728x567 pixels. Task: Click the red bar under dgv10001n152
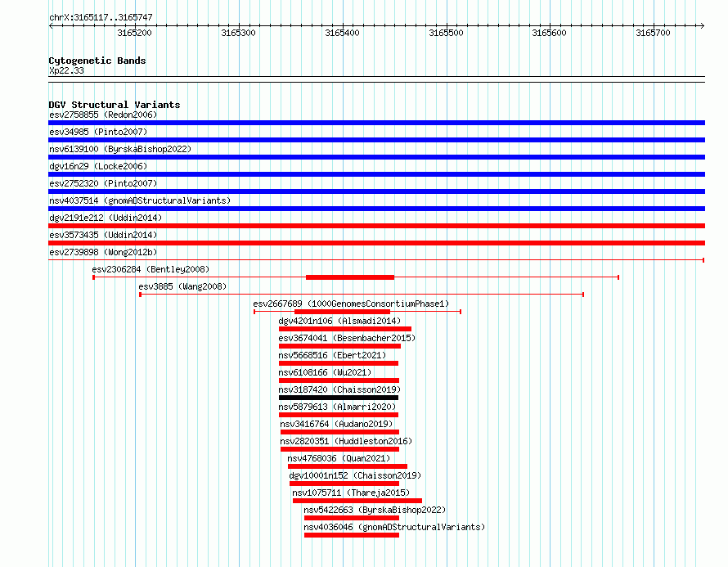pos(344,484)
